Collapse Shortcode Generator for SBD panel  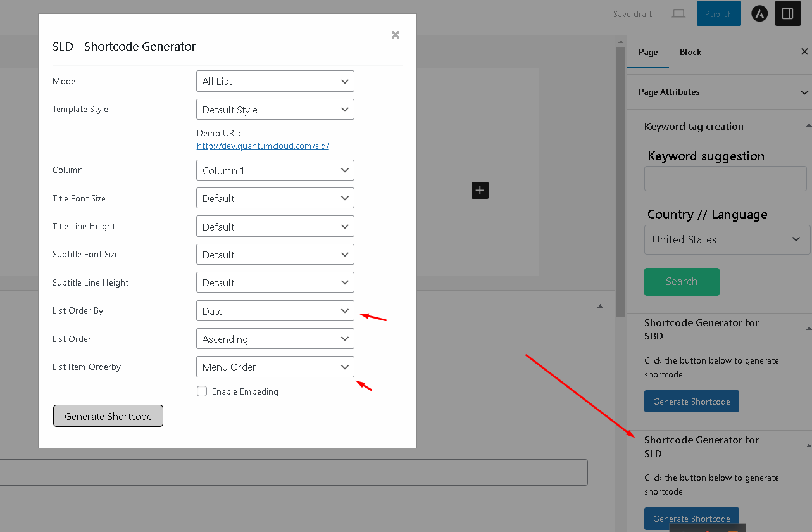[x=809, y=329]
